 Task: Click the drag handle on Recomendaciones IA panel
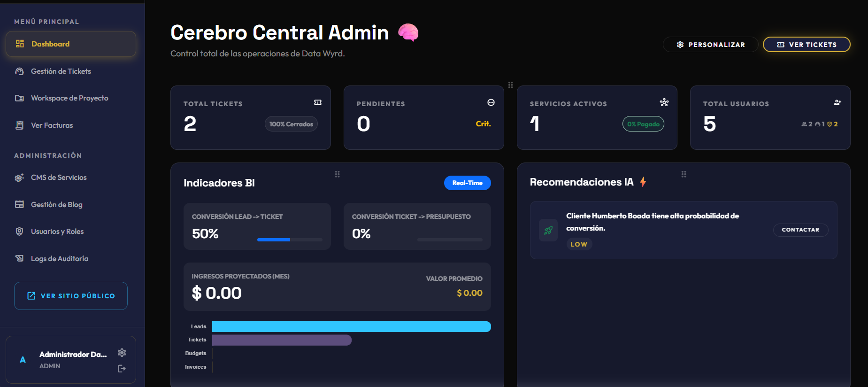[x=684, y=174]
